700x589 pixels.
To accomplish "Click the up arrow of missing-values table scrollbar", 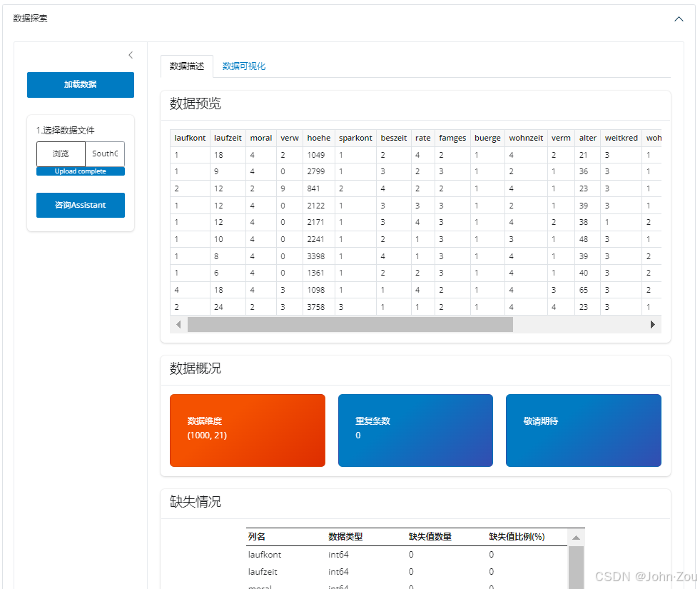I will [576, 537].
